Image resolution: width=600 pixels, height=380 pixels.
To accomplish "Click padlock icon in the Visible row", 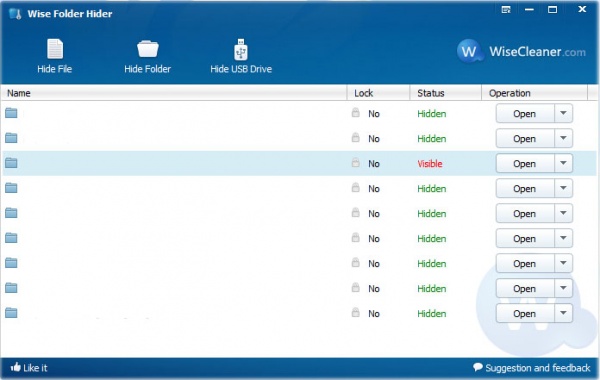I will click(355, 162).
